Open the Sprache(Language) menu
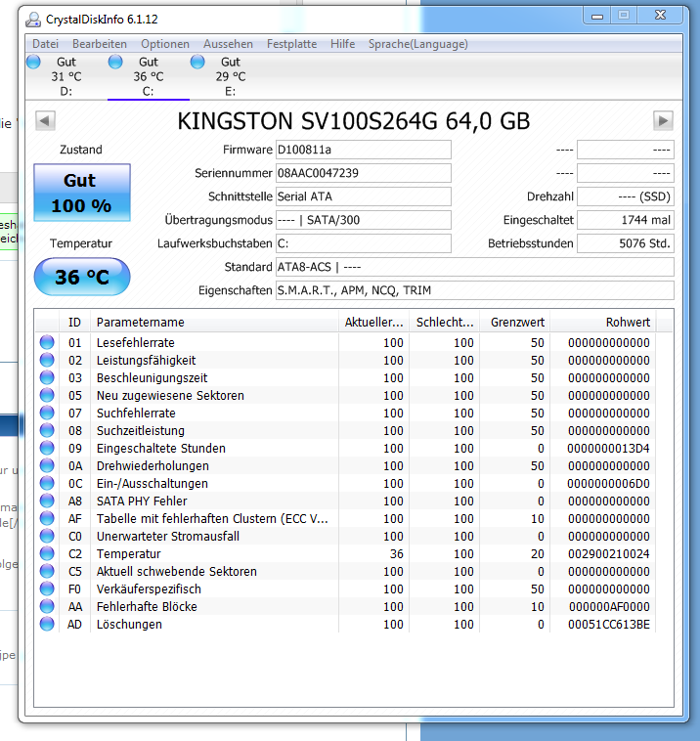The height and width of the screenshot is (741, 700). click(417, 44)
